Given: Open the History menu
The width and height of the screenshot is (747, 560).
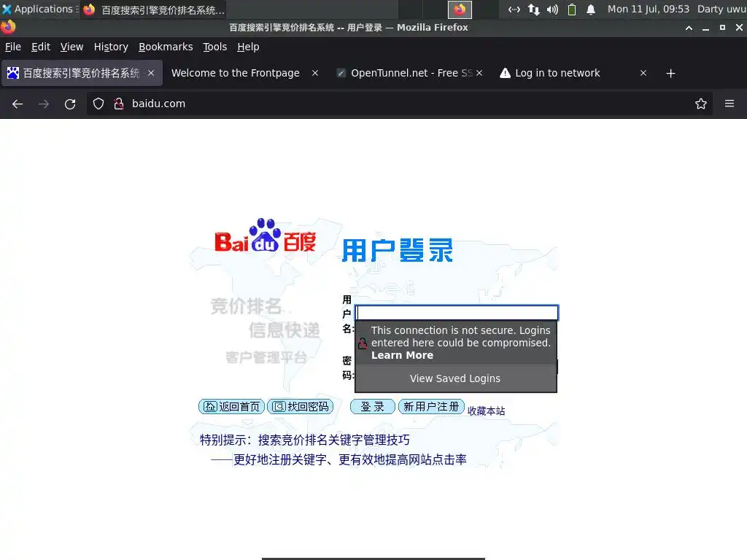Looking at the screenshot, I should pos(111,47).
